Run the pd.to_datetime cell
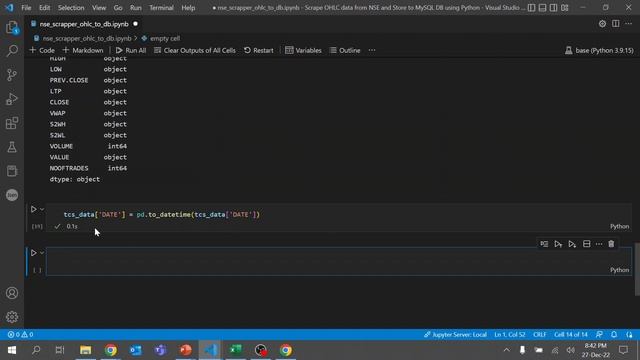Image resolution: width=640 pixels, height=360 pixels. (x=33, y=209)
